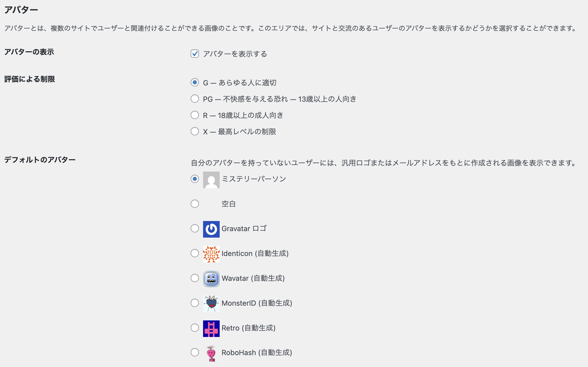Click the RoboHash (自動生成) label text
The height and width of the screenshot is (367, 588).
[x=257, y=353]
